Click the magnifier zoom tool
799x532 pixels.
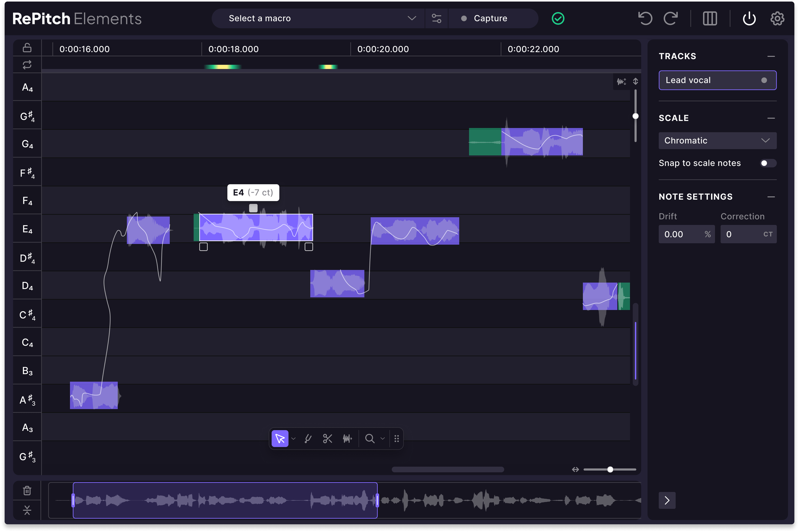click(x=370, y=439)
